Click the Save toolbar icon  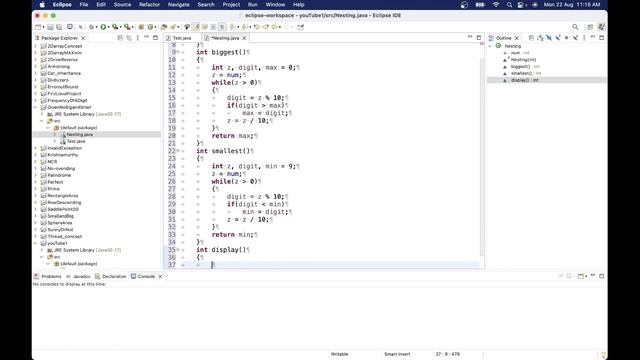pos(50,27)
